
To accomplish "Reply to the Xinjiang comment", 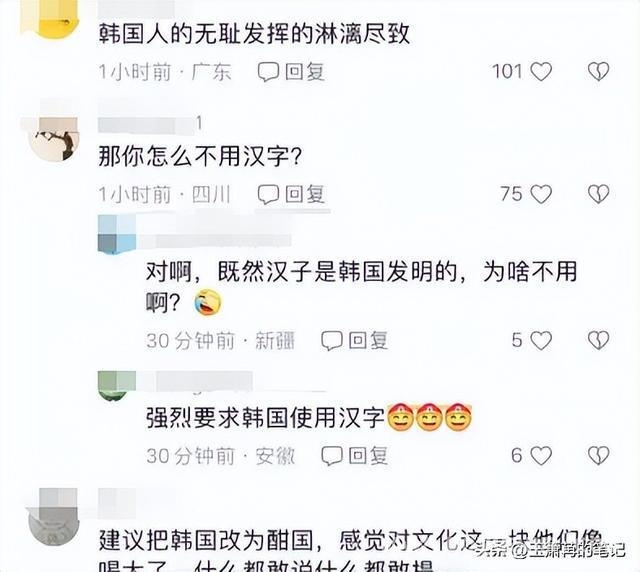I will click(x=354, y=341).
